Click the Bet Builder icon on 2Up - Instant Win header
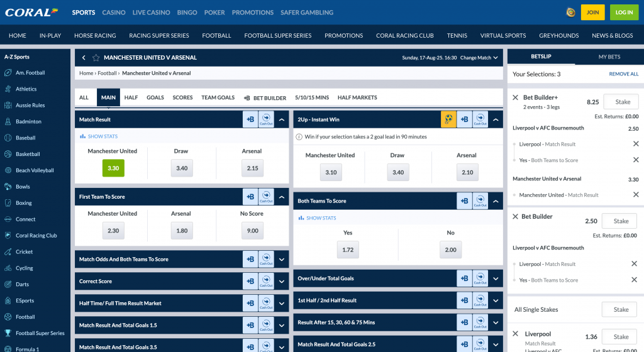644x352 pixels. [465, 119]
